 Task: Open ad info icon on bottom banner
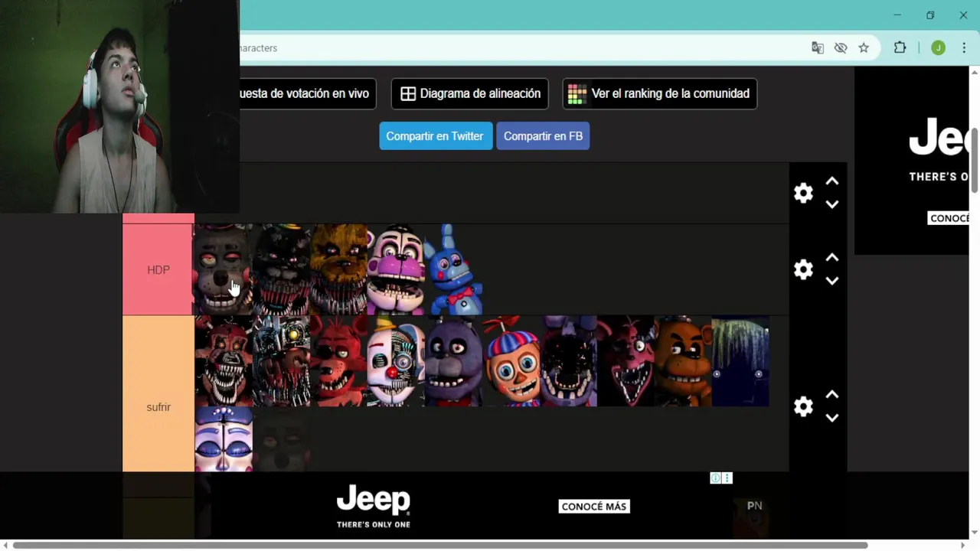click(x=715, y=478)
